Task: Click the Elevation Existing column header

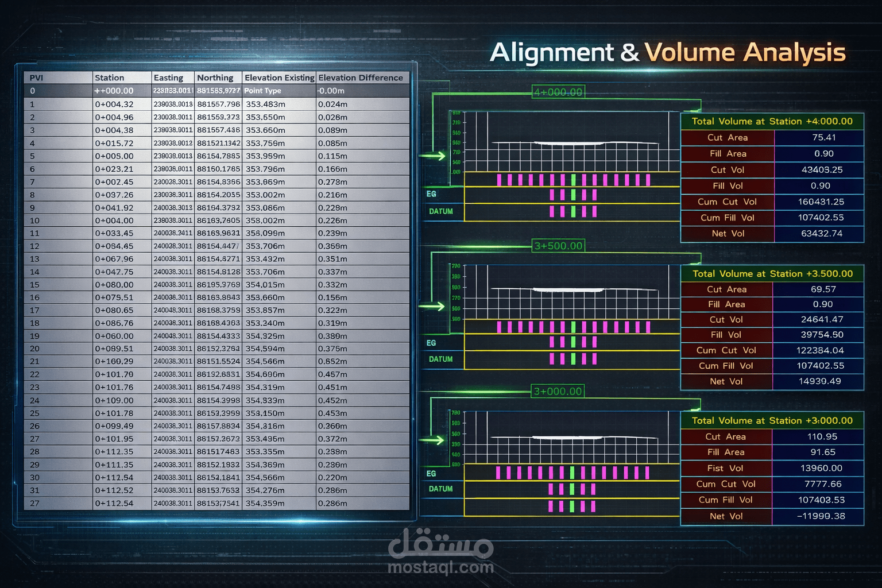Action: click(279, 78)
